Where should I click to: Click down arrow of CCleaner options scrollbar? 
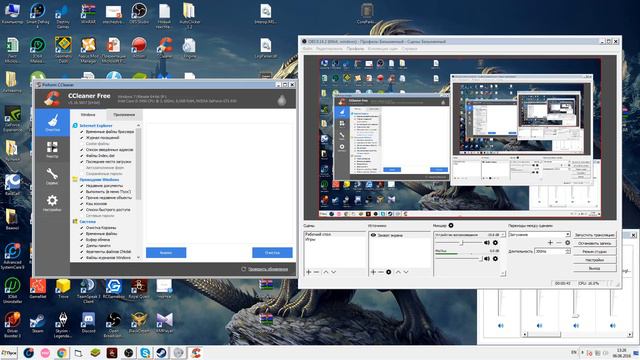(138, 258)
